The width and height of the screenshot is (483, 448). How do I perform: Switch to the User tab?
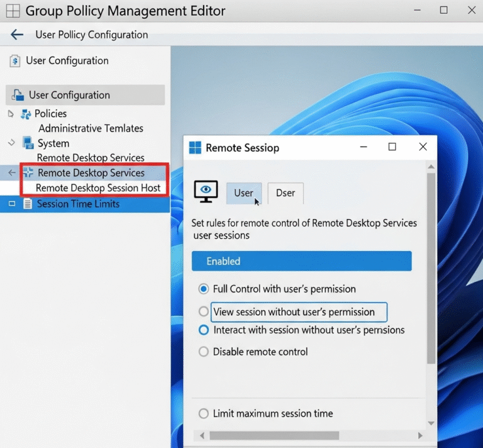point(243,193)
